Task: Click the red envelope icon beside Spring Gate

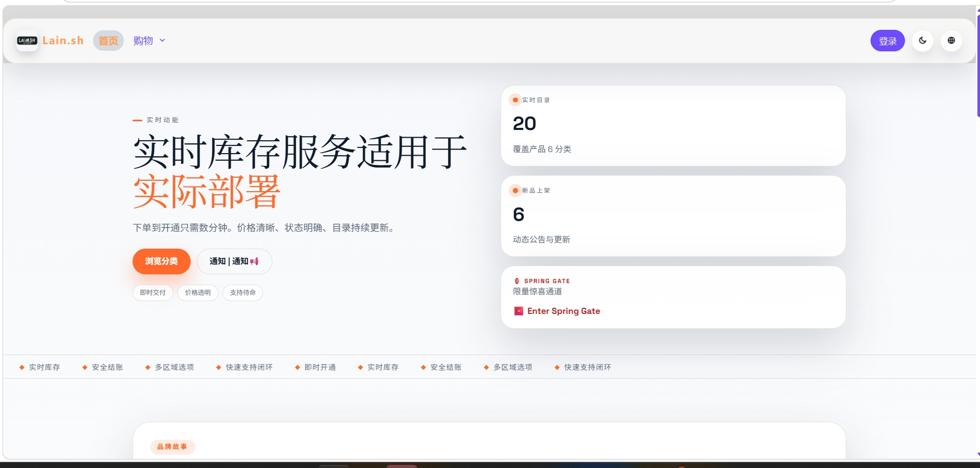Action: coord(519,311)
